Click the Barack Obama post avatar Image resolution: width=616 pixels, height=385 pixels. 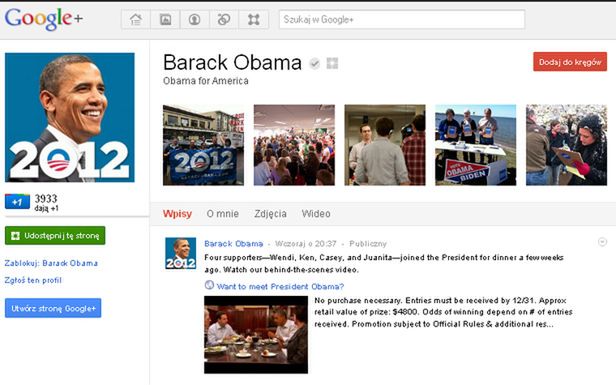tap(180, 253)
